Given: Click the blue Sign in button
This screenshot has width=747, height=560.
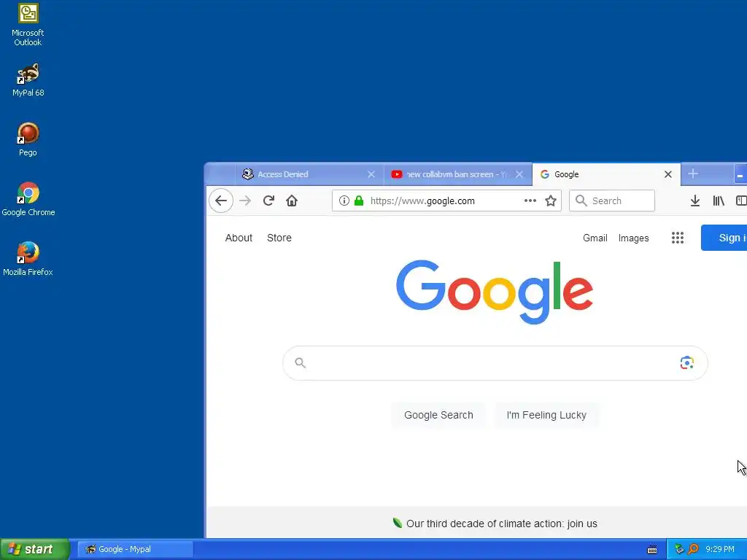Looking at the screenshot, I should pos(724,238).
